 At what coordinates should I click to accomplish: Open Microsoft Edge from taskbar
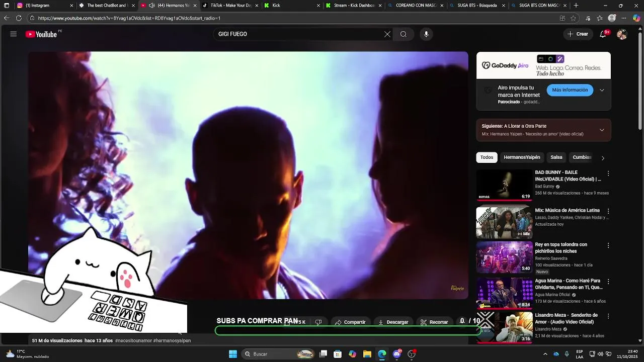click(382, 354)
